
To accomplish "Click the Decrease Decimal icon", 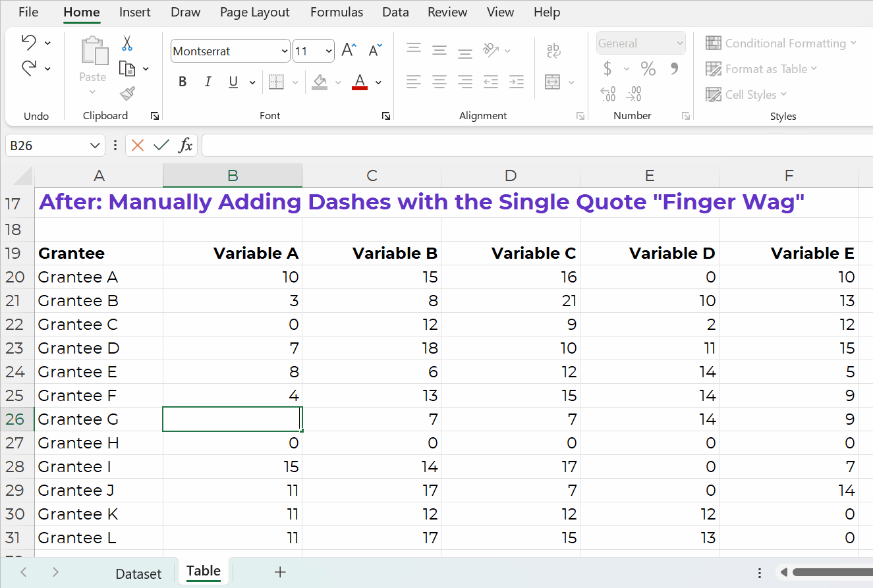I will click(x=634, y=94).
